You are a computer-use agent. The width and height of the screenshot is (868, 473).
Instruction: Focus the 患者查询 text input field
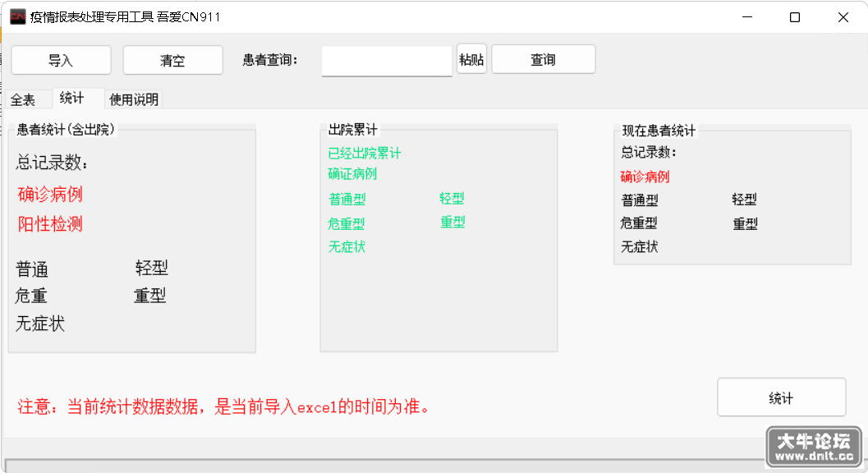pyautogui.click(x=387, y=61)
